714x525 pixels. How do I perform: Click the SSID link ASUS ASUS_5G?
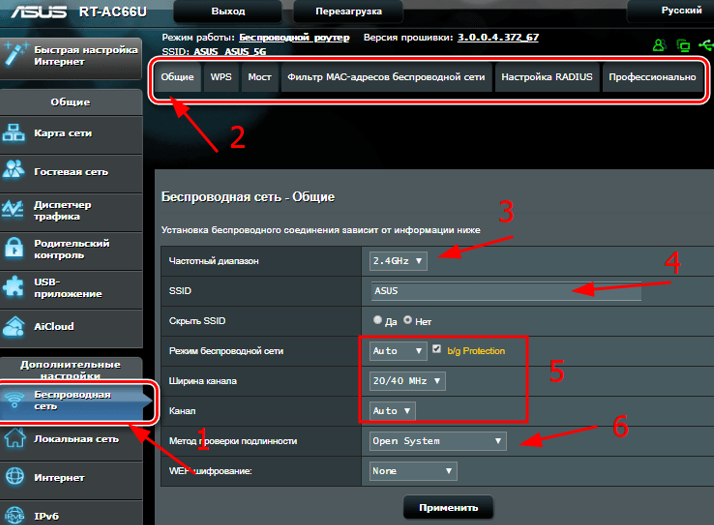pos(230,51)
